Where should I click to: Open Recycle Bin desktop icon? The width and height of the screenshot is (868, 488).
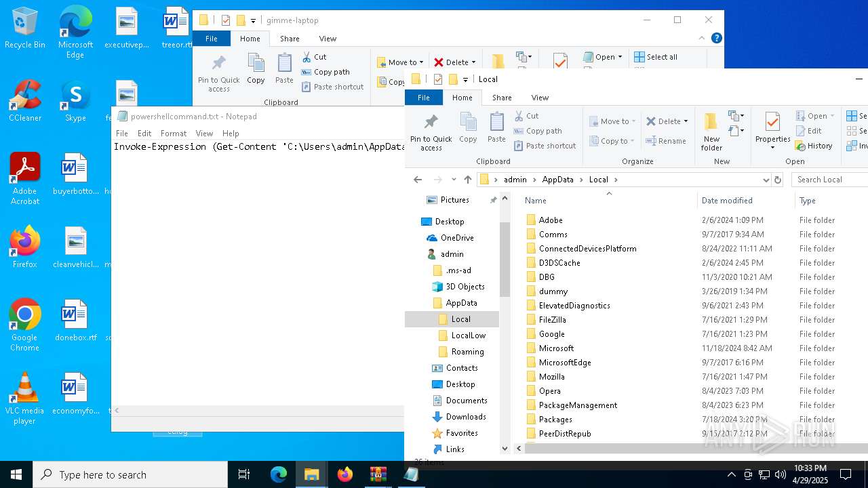point(24,28)
